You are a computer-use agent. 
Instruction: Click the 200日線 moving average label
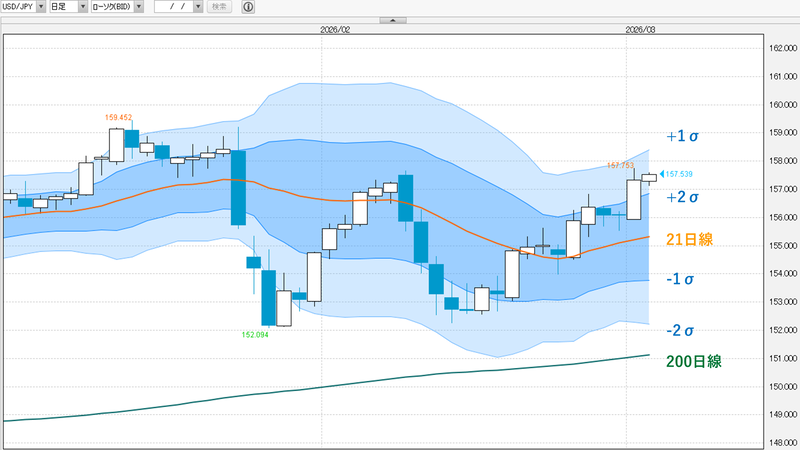tap(694, 361)
